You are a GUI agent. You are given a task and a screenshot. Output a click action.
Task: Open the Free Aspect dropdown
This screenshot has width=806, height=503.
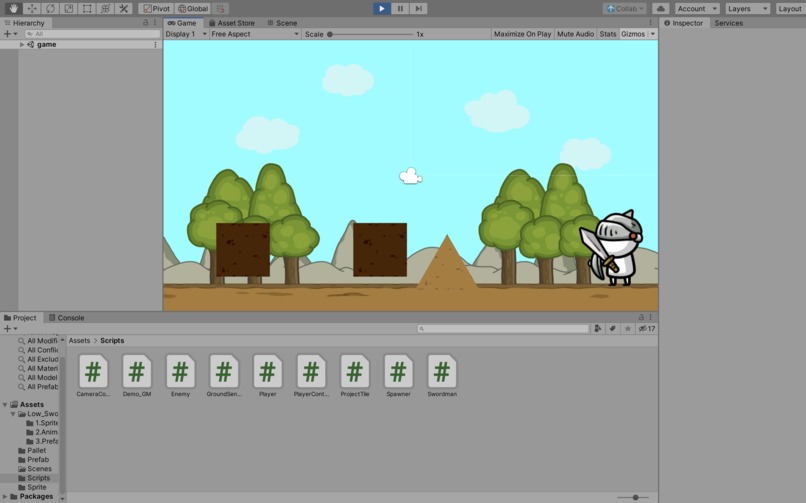tap(255, 34)
